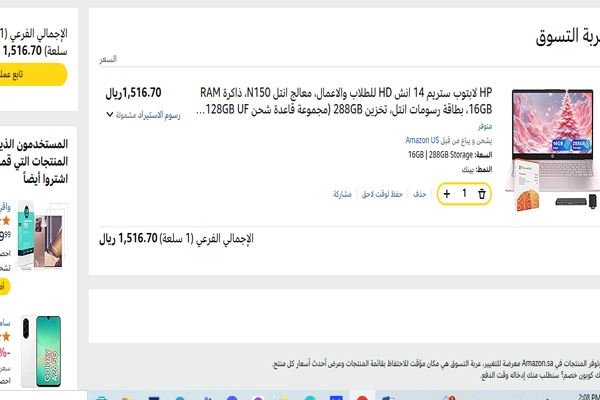600x400 pixels.
Task: Open the pink HP laptop product image
Action: pos(551,149)
